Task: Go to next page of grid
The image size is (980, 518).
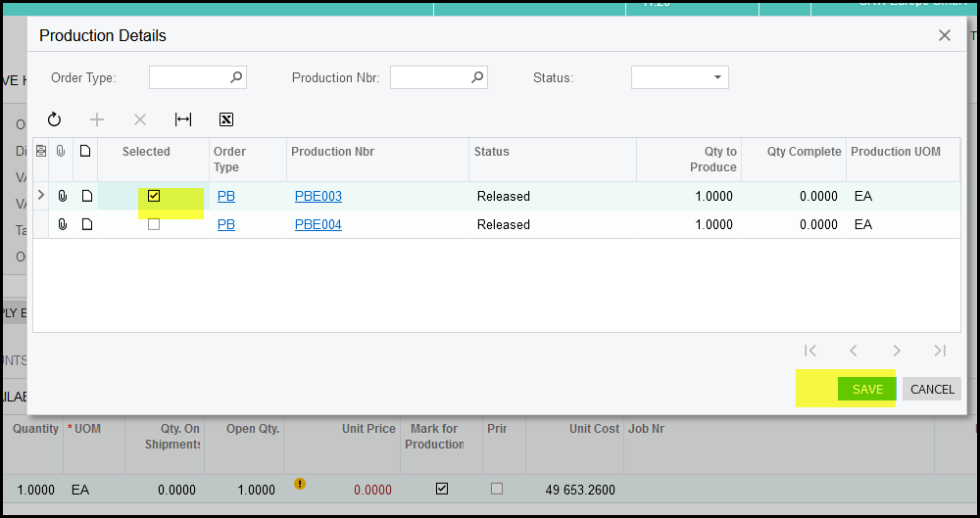Action: pos(896,351)
